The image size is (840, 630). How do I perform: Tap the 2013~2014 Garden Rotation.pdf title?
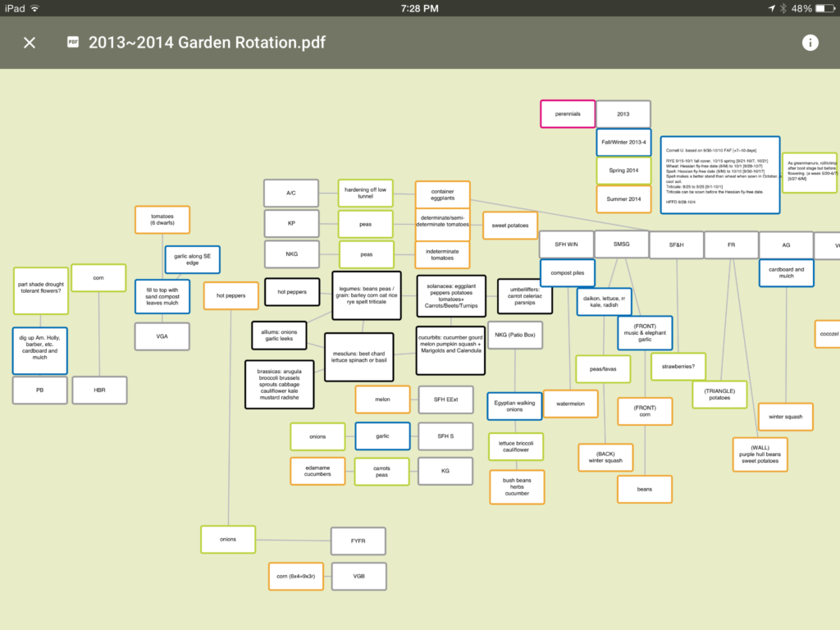207,43
